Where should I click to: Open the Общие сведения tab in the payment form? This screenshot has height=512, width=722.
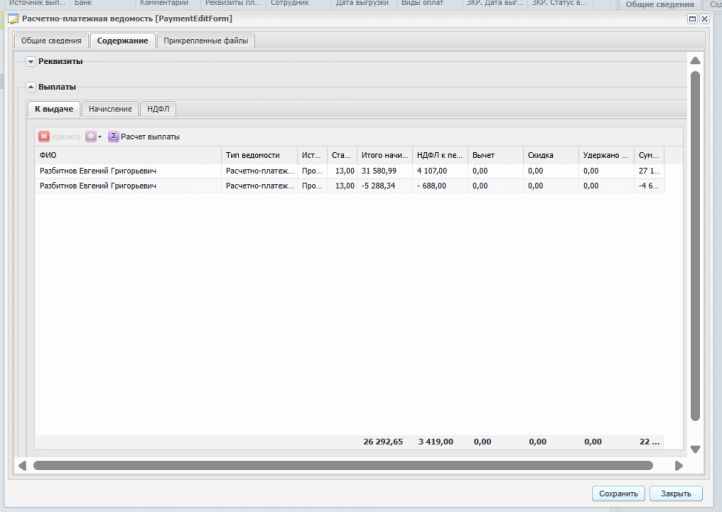[x=51, y=41]
